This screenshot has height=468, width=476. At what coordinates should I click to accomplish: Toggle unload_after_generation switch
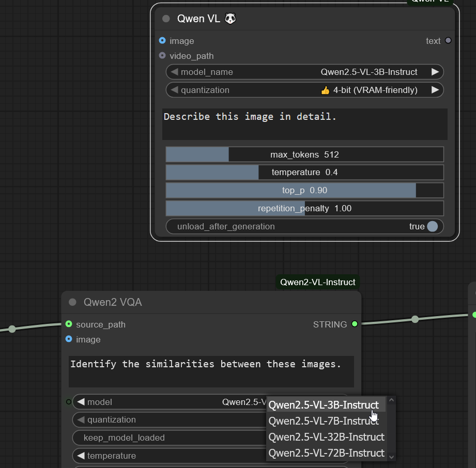[432, 226]
